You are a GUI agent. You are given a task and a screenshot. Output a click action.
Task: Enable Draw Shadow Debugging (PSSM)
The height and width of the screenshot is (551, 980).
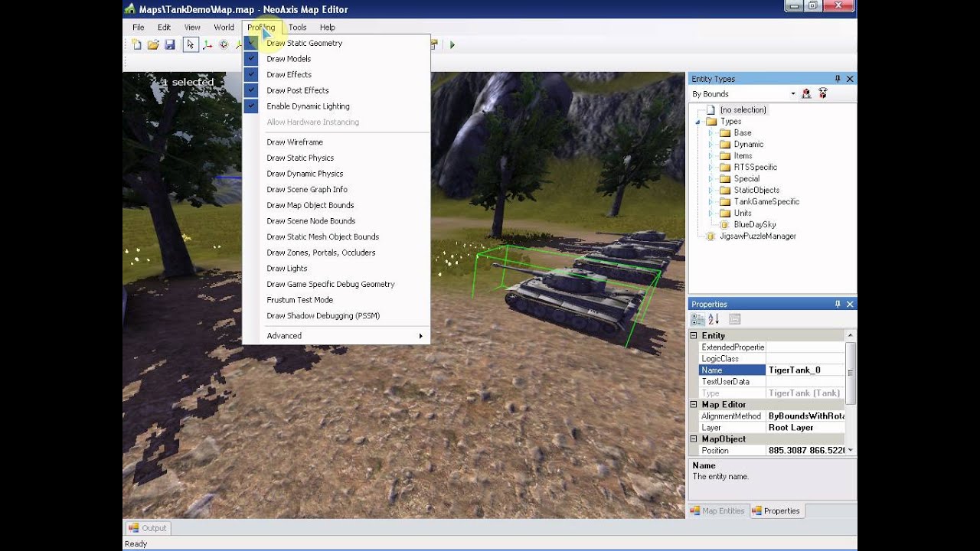point(336,315)
